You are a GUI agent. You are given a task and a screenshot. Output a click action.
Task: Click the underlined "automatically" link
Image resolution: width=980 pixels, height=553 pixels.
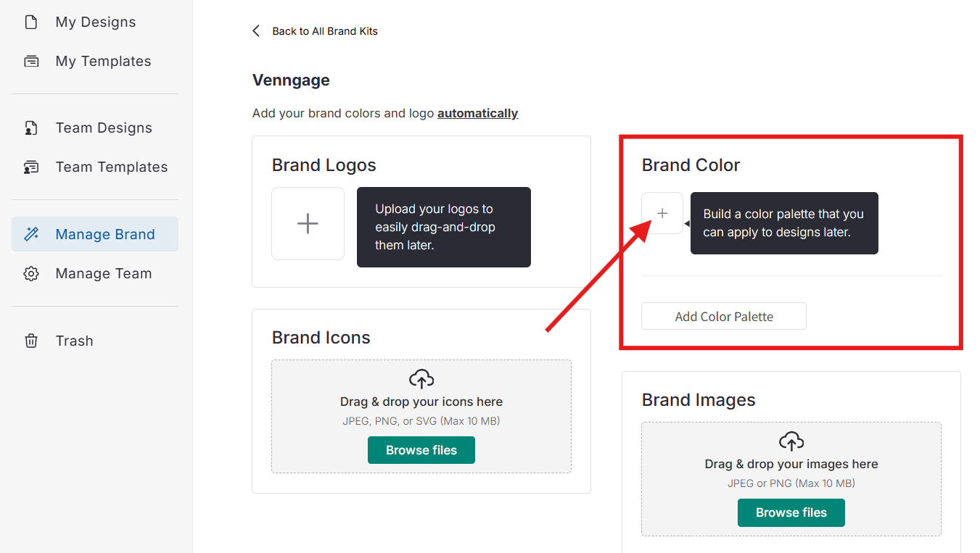477,113
